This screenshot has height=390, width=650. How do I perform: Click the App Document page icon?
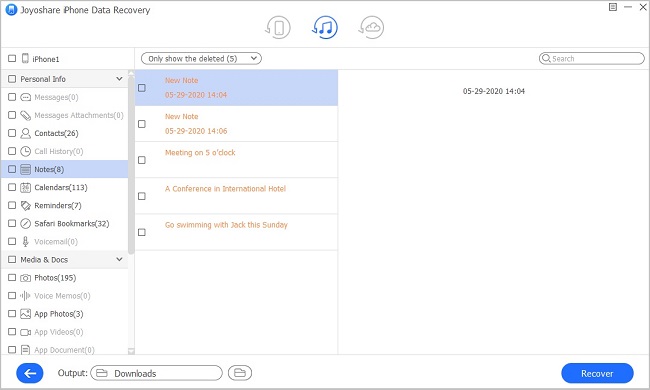coord(26,350)
